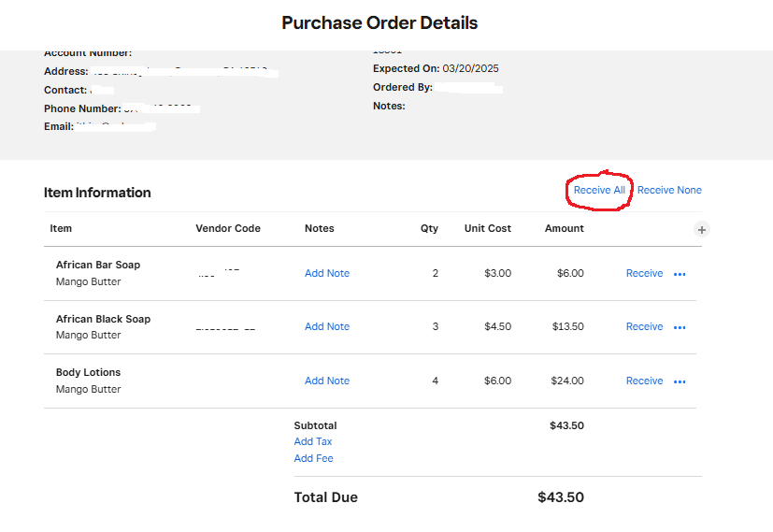The height and width of the screenshot is (532, 773).
Task: Add Note to the African Black Soap row
Action: 327,327
